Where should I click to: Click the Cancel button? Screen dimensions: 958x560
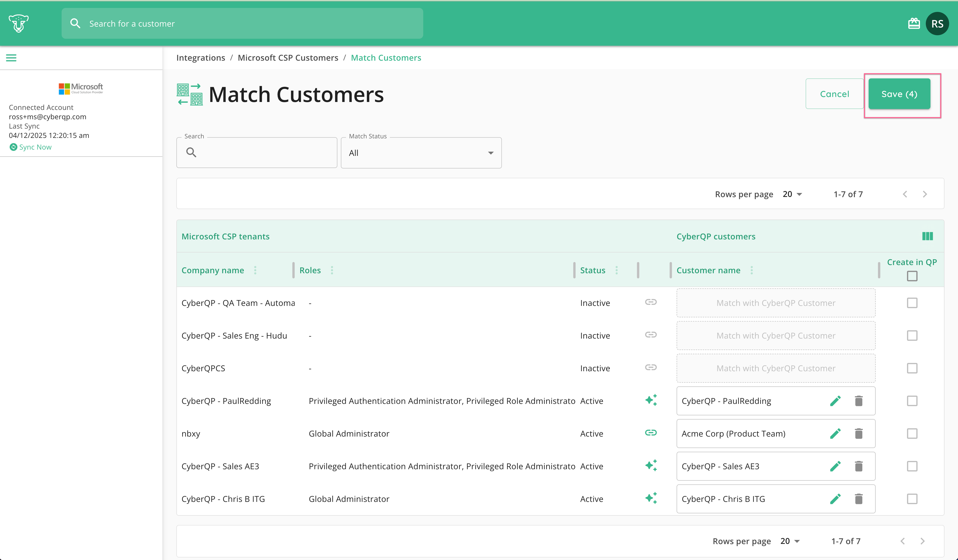coord(834,94)
